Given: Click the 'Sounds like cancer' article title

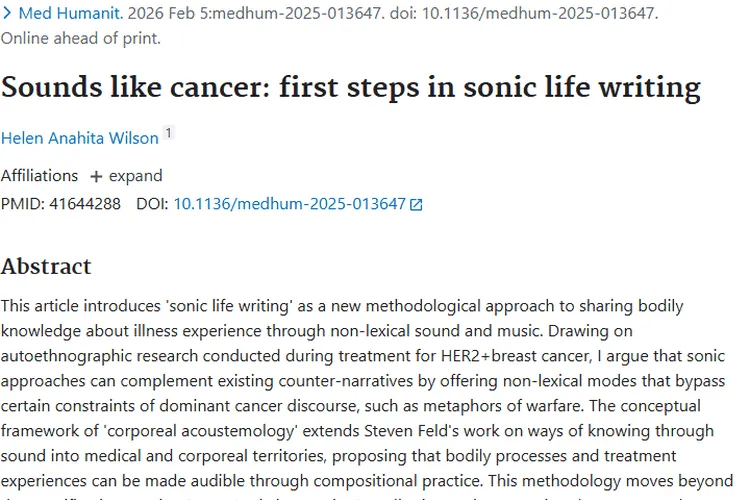Looking at the screenshot, I should 351,87.
